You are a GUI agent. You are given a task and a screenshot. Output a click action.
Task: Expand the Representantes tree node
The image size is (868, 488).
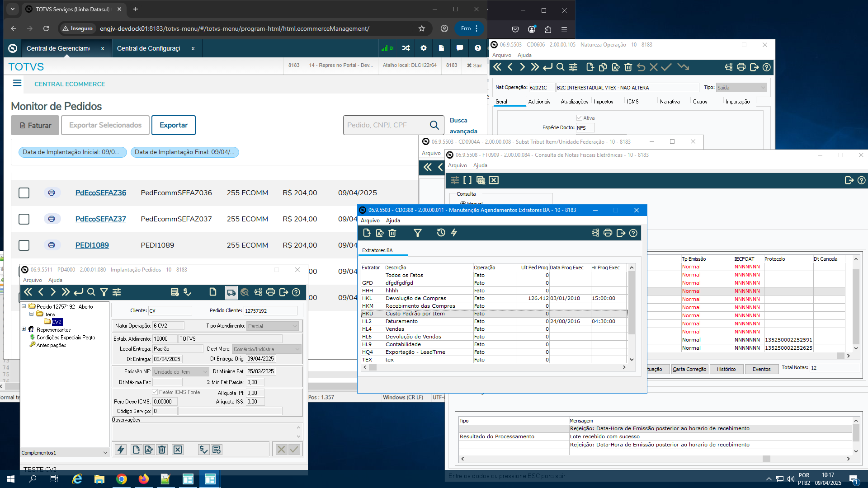24,329
